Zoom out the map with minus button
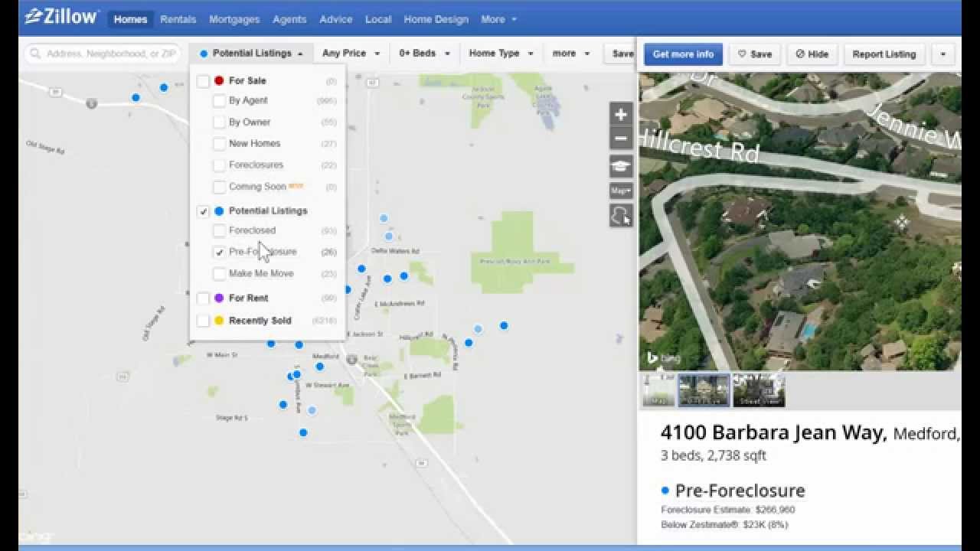Viewport: 980px width, 551px height. click(621, 139)
